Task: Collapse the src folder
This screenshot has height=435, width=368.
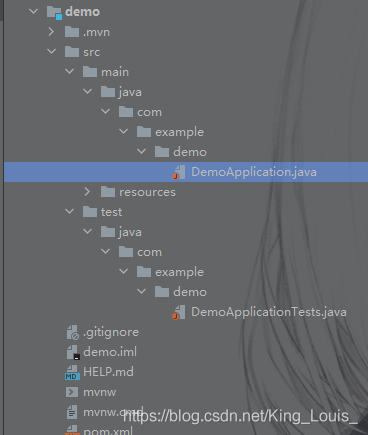Action: point(52,52)
